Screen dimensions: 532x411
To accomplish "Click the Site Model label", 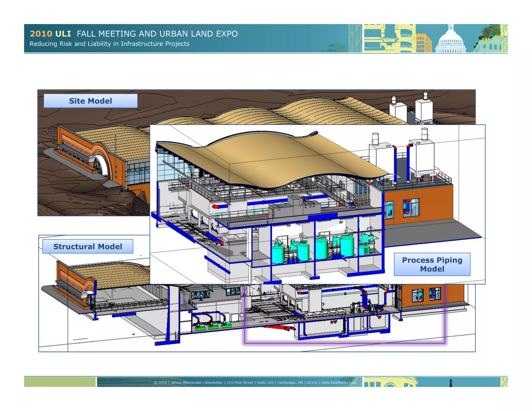I will pyautogui.click(x=90, y=101).
